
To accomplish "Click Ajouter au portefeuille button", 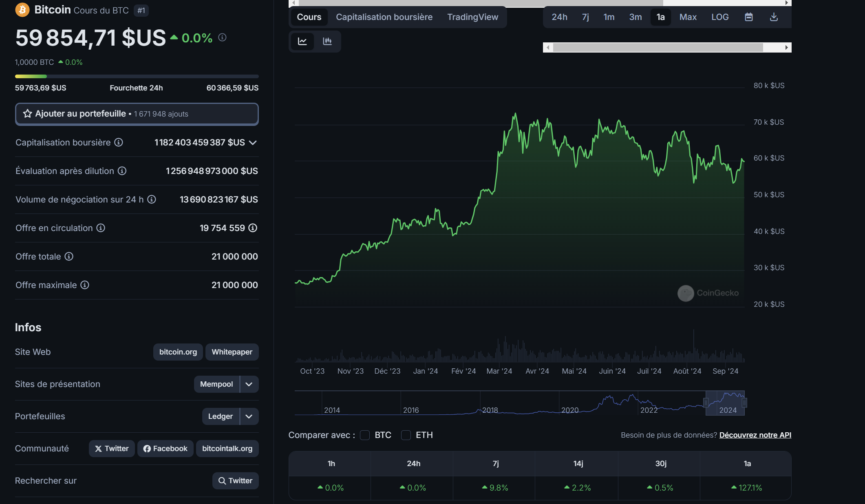I will coord(137,114).
